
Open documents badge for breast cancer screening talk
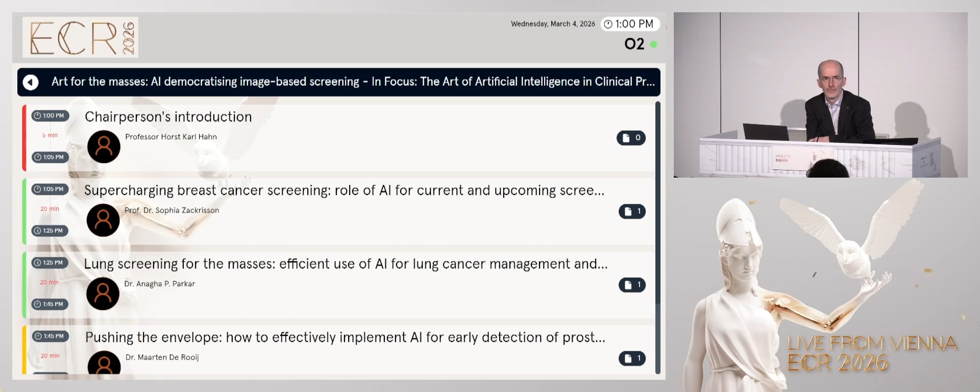click(x=632, y=211)
